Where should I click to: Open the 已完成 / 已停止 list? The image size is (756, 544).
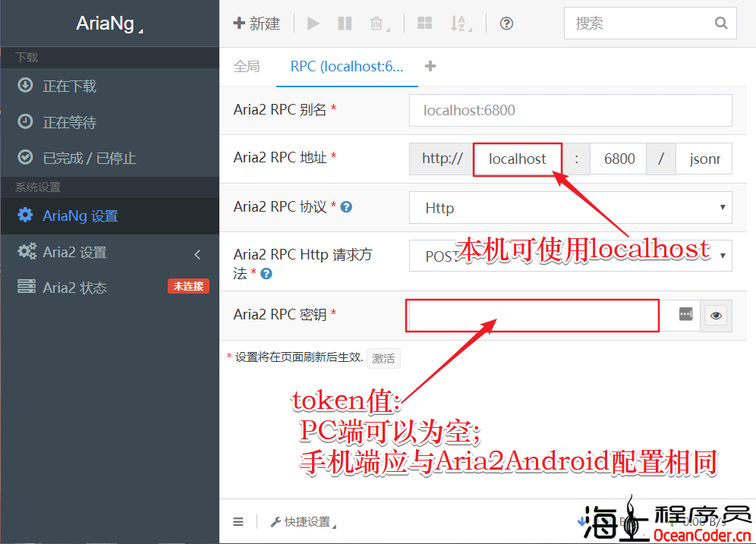click(x=110, y=158)
